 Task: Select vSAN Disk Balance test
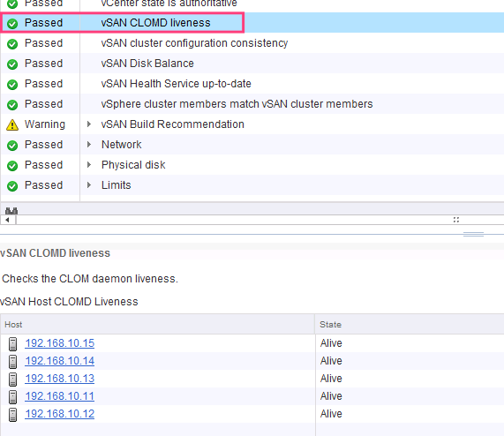pos(252,64)
